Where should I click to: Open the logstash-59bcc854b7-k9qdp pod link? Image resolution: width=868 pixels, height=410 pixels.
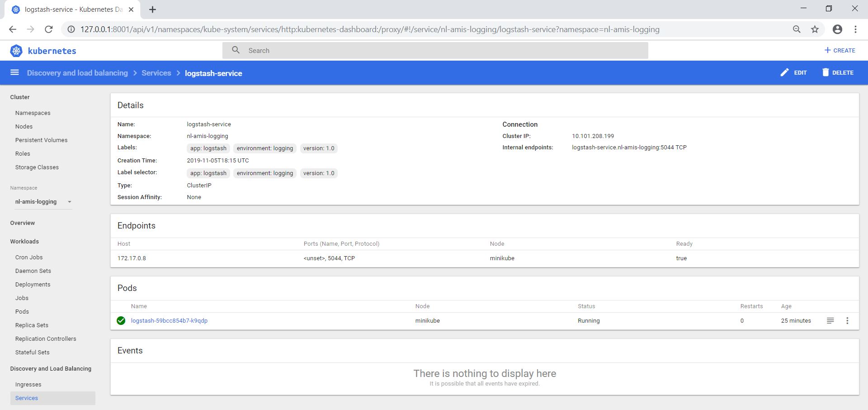coord(169,320)
